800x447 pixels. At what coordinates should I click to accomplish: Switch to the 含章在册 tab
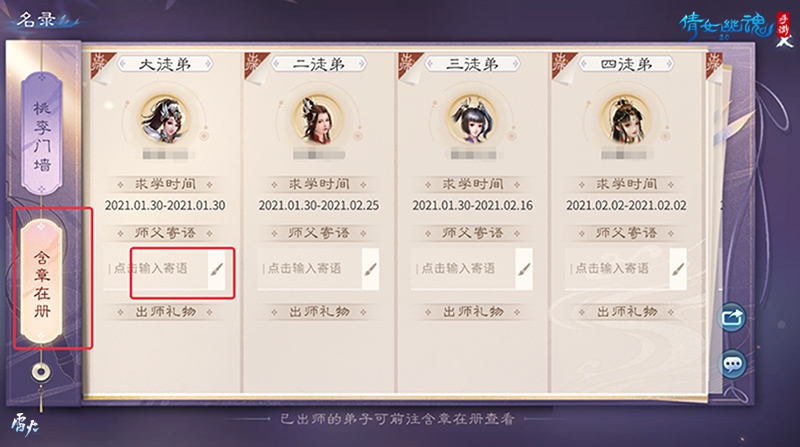[x=42, y=281]
